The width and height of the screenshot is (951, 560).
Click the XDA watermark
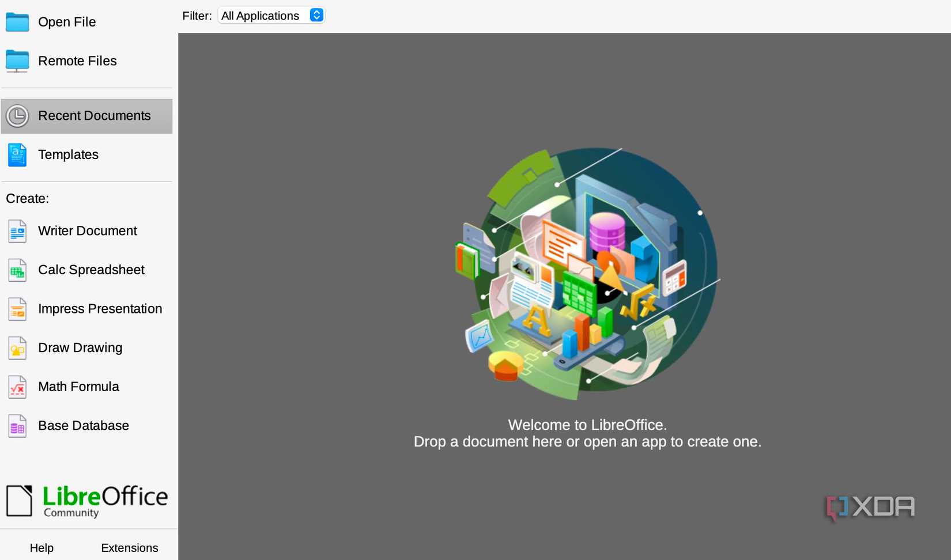[870, 507]
